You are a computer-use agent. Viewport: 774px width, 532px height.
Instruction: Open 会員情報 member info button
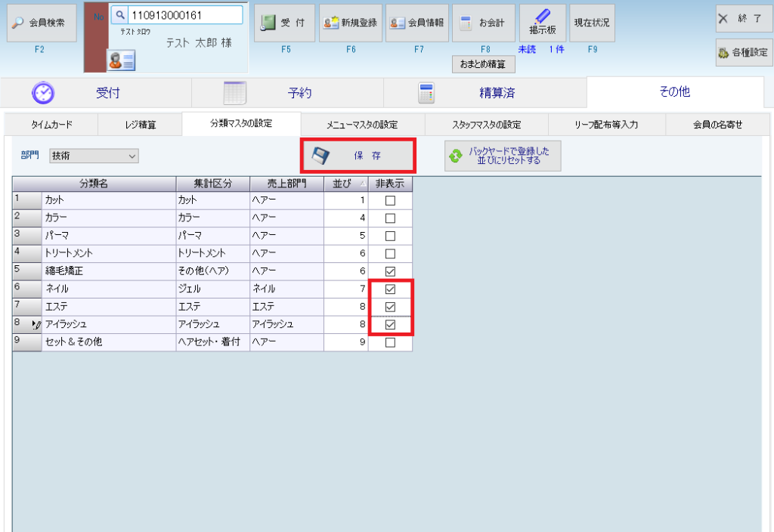click(x=416, y=23)
